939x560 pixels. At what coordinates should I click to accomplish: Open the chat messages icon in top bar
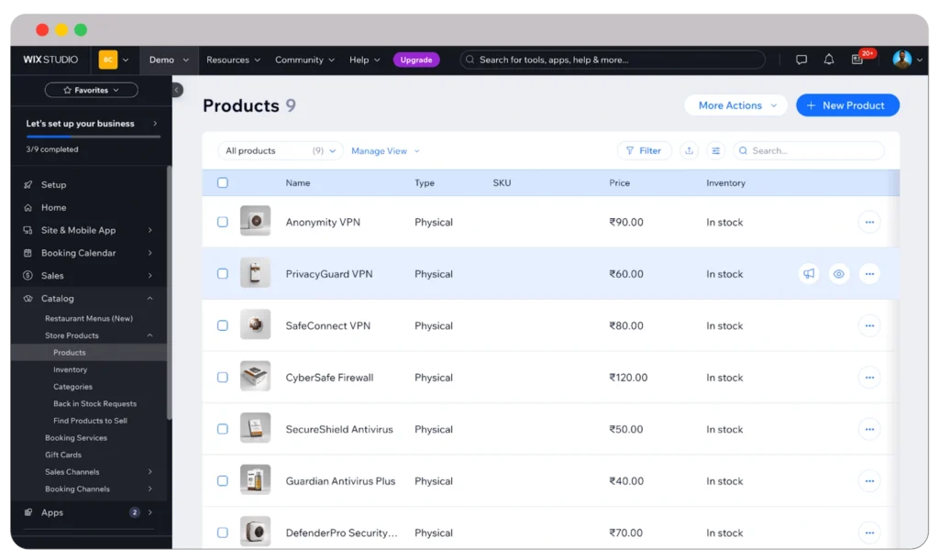(801, 59)
